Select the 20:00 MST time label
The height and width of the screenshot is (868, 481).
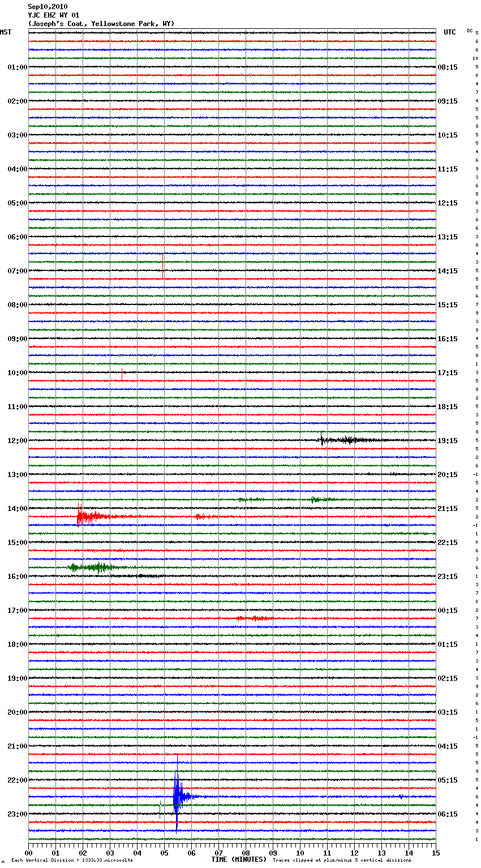tap(18, 712)
